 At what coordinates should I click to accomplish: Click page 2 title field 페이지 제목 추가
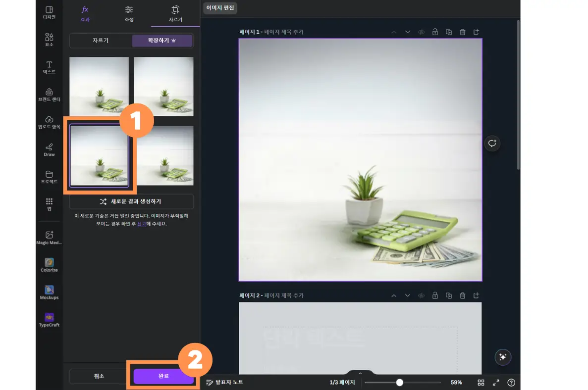(284, 295)
